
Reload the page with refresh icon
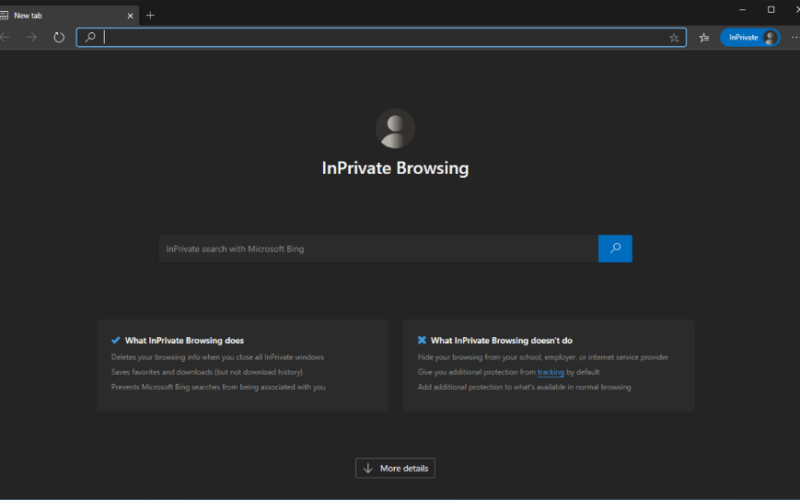[59, 37]
